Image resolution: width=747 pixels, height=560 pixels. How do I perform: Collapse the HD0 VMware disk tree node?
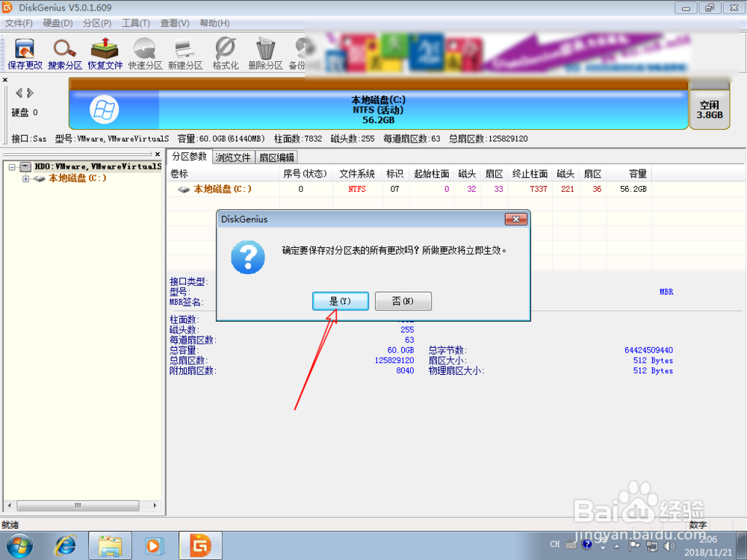(x=12, y=167)
